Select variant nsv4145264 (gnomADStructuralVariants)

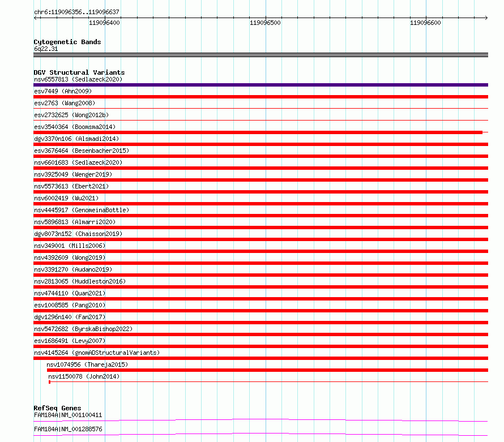pos(97,353)
